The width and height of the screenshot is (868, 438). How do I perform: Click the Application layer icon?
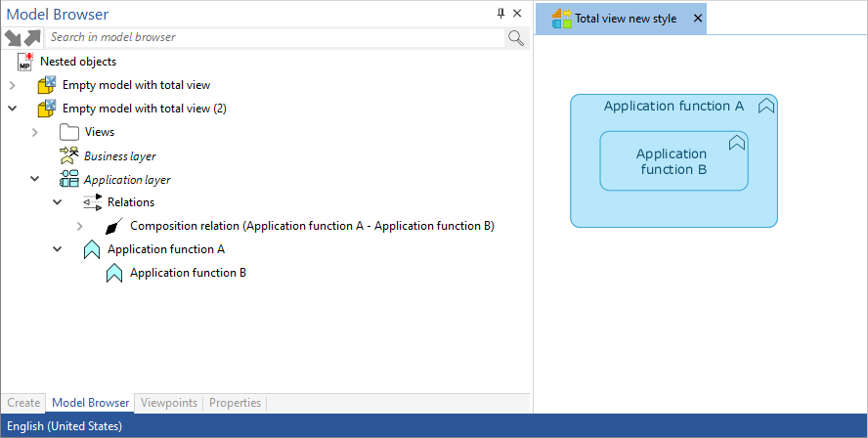[68, 179]
